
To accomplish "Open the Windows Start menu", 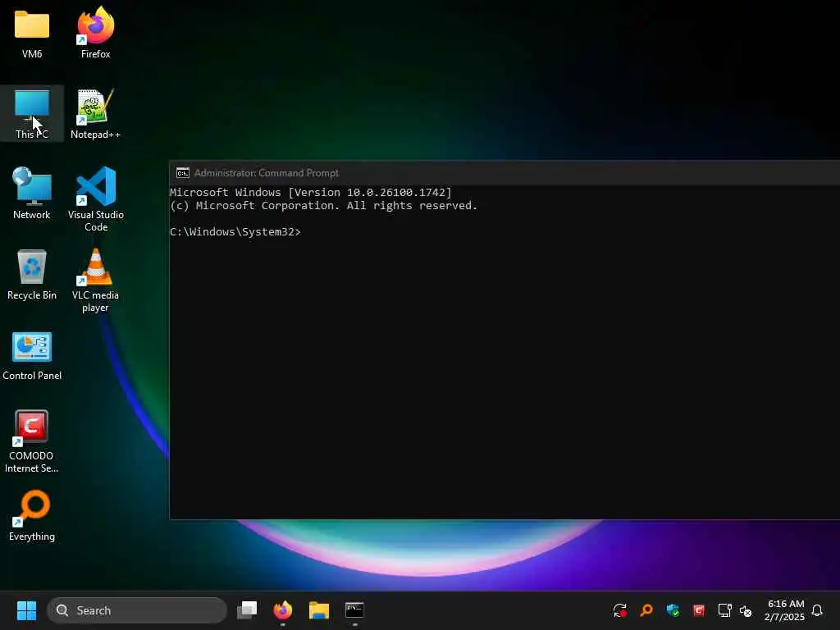I will [x=26, y=610].
